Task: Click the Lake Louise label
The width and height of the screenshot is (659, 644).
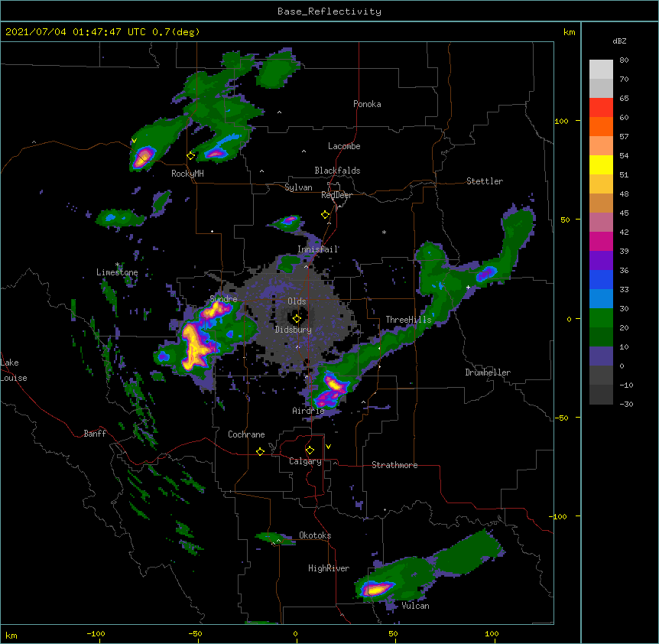Action: [14, 370]
